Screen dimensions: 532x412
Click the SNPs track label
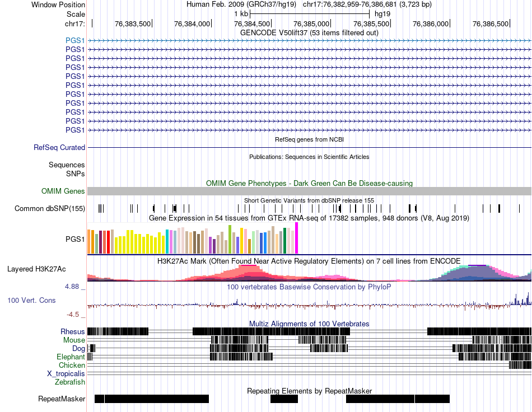tap(76, 174)
